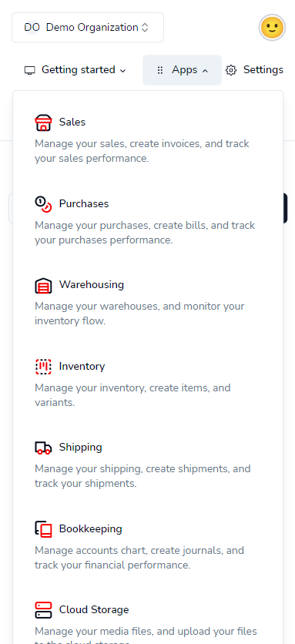295x644 pixels.
Task: Select the Warehousing garage icon
Action: point(43,285)
